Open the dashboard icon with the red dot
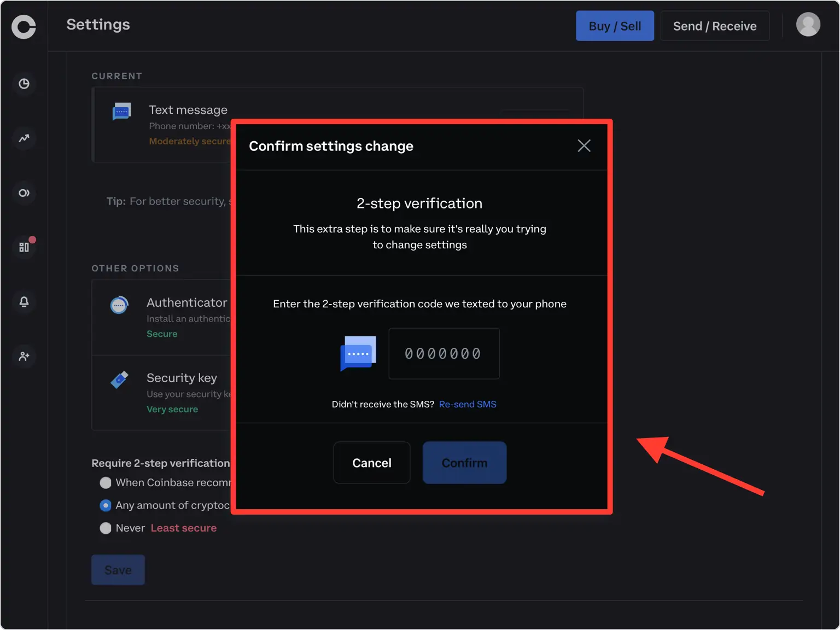The image size is (840, 630). click(24, 246)
